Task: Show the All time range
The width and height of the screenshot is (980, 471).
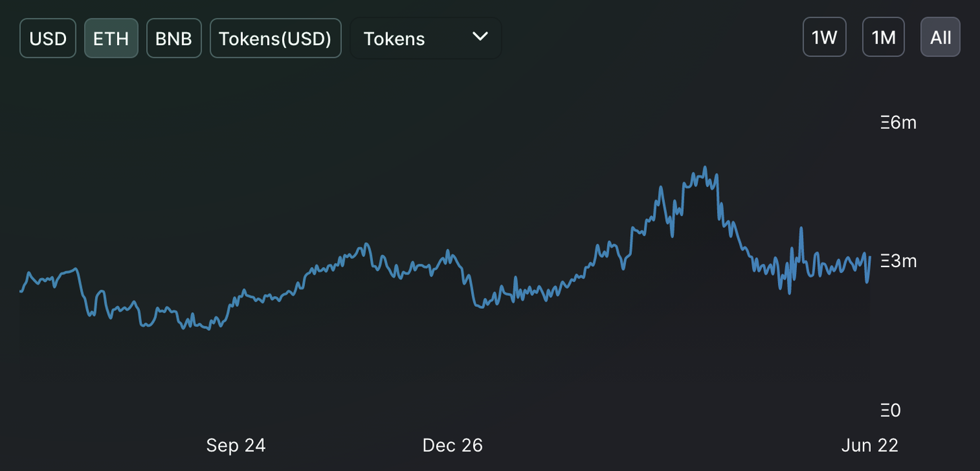Action: click(940, 37)
